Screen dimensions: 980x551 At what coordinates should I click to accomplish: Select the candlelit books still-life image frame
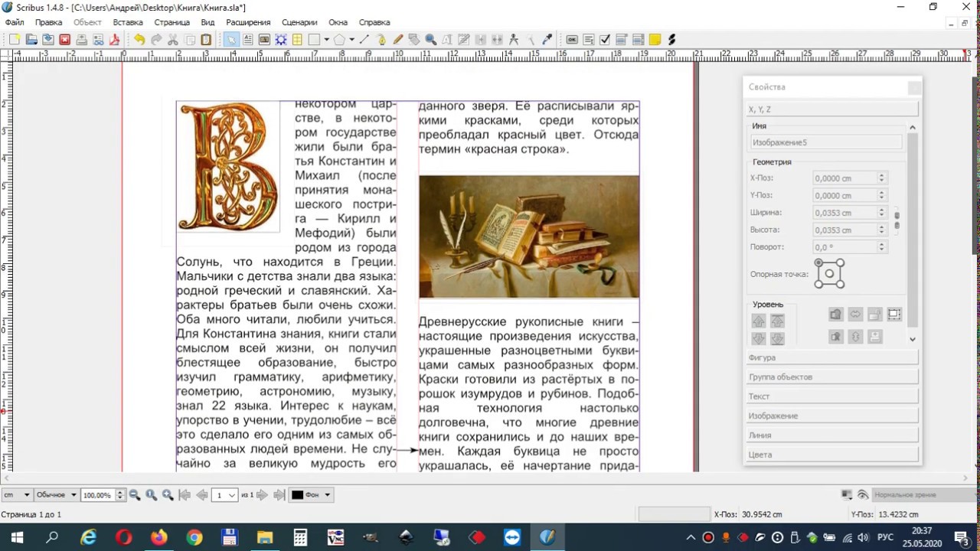coord(529,236)
